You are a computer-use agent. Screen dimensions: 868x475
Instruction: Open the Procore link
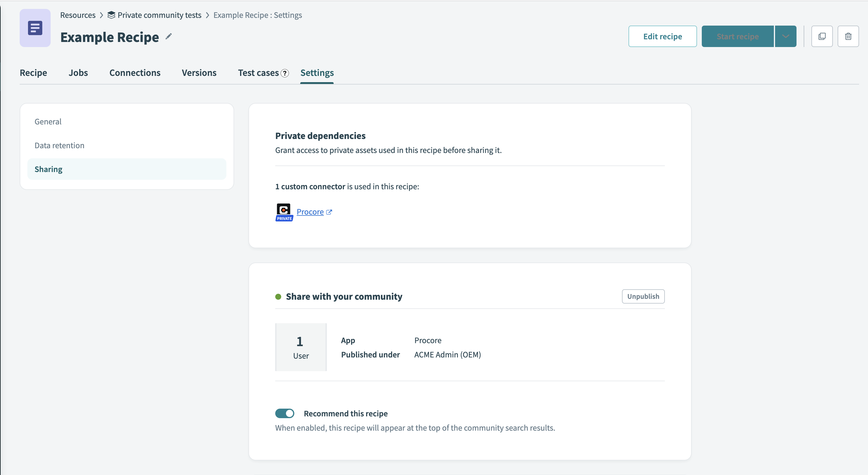(x=310, y=212)
